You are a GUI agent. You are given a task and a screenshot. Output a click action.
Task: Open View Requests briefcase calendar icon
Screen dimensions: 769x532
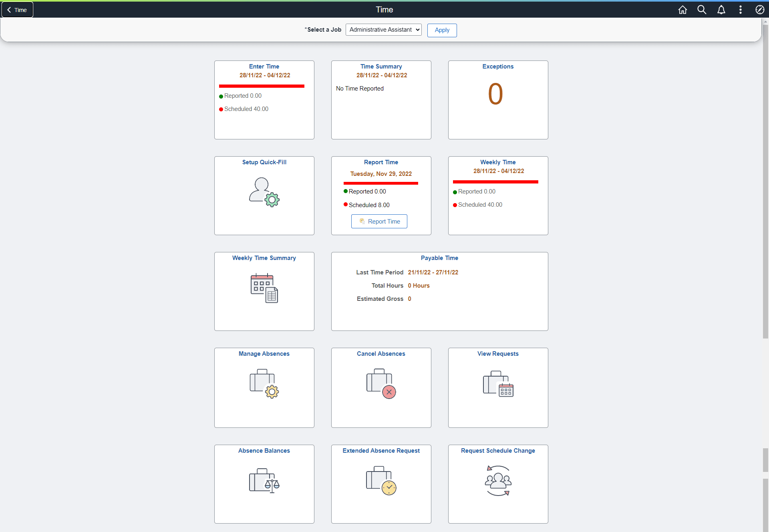[498, 384]
